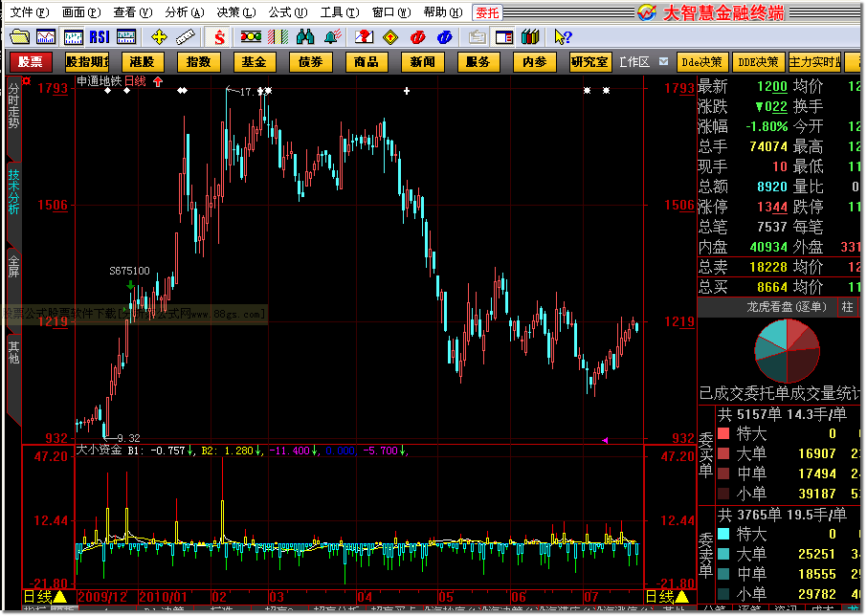
Task: Select the 商品 category button
Action: (367, 62)
